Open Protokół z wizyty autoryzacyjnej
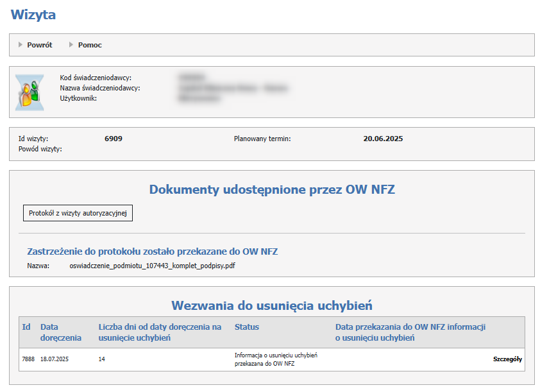Viewport: 540px width, 392px height. coord(78,212)
